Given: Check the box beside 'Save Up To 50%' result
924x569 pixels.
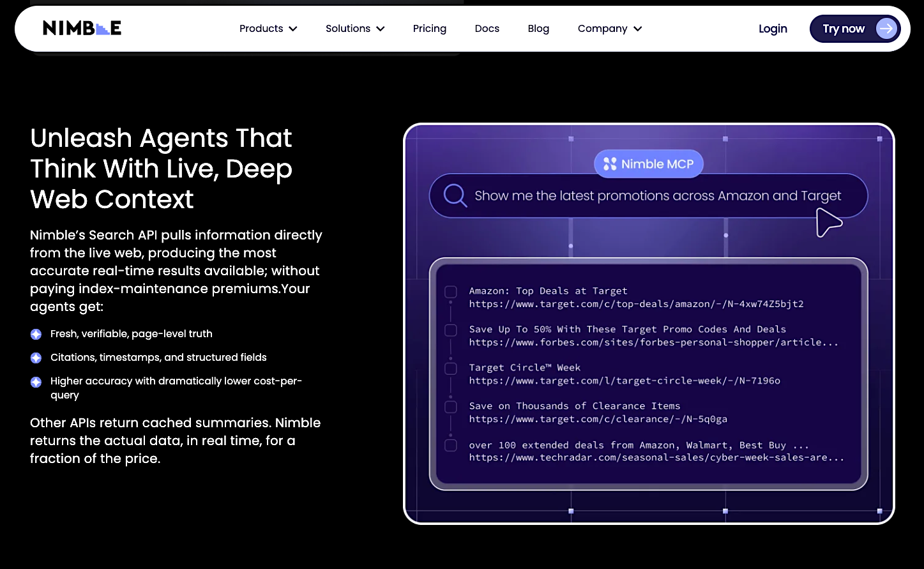Looking at the screenshot, I should coord(451,330).
